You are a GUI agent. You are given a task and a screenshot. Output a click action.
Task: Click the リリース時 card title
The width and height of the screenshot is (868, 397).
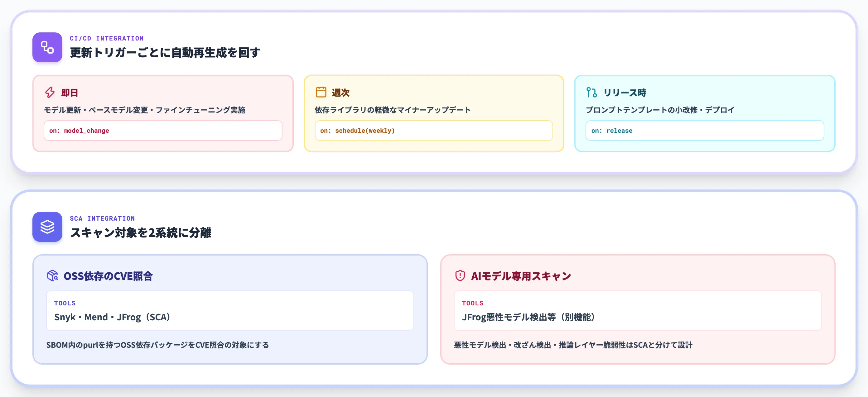coord(625,93)
